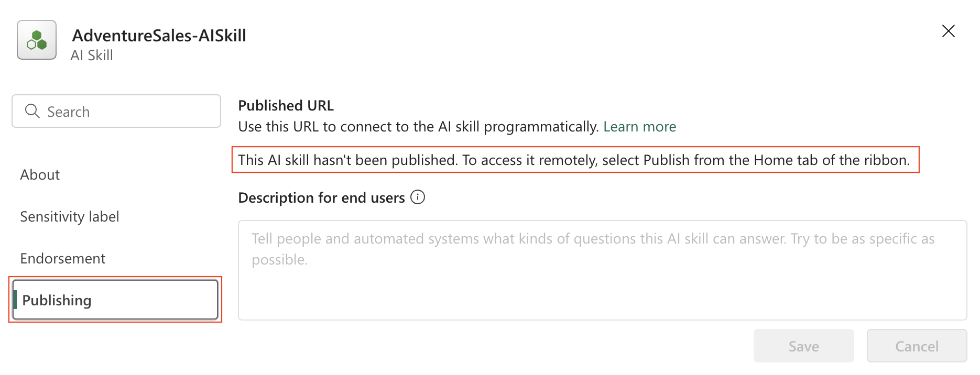
Task: Select the Endorsement sidebar item
Action: (62, 258)
